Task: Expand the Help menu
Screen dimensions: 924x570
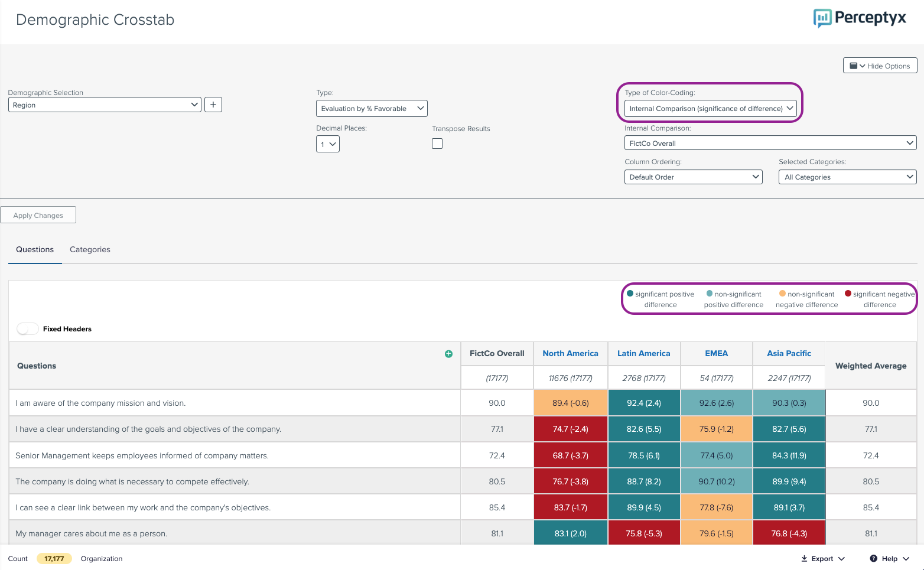Action: 890,558
